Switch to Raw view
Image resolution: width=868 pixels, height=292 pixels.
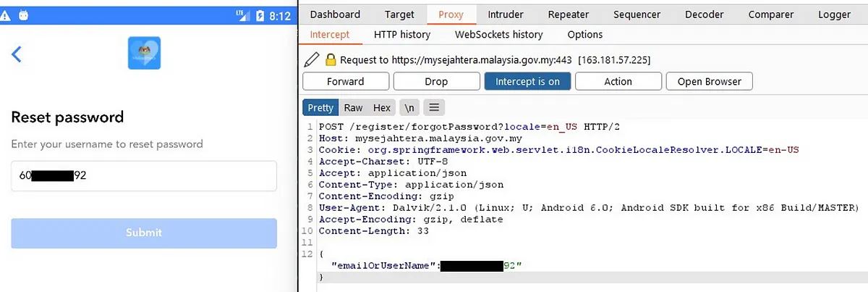(353, 107)
